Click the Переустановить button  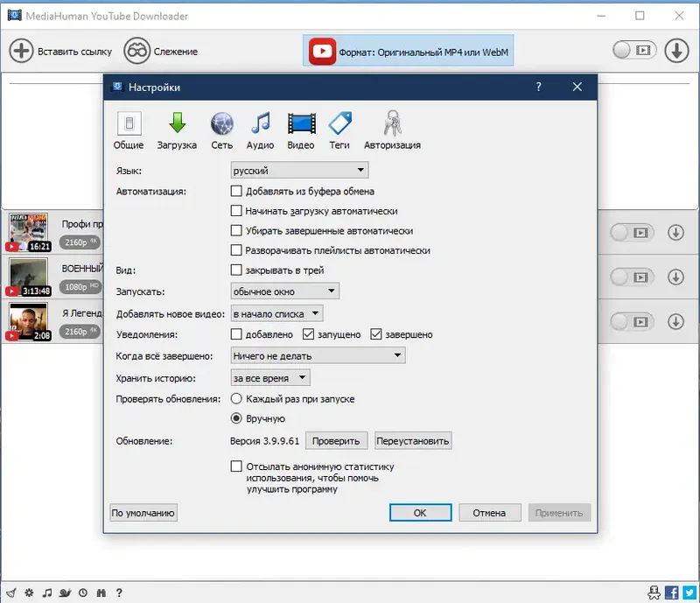point(413,441)
